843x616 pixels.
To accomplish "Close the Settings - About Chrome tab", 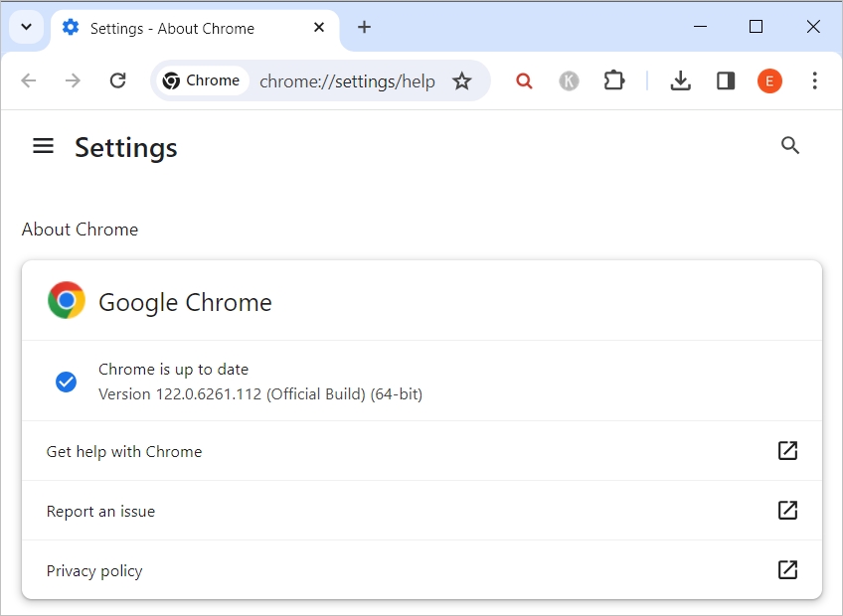I will point(319,27).
